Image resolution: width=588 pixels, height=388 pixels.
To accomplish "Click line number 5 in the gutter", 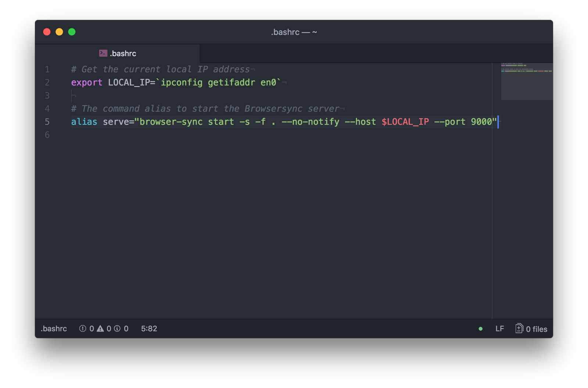I will pyautogui.click(x=47, y=122).
